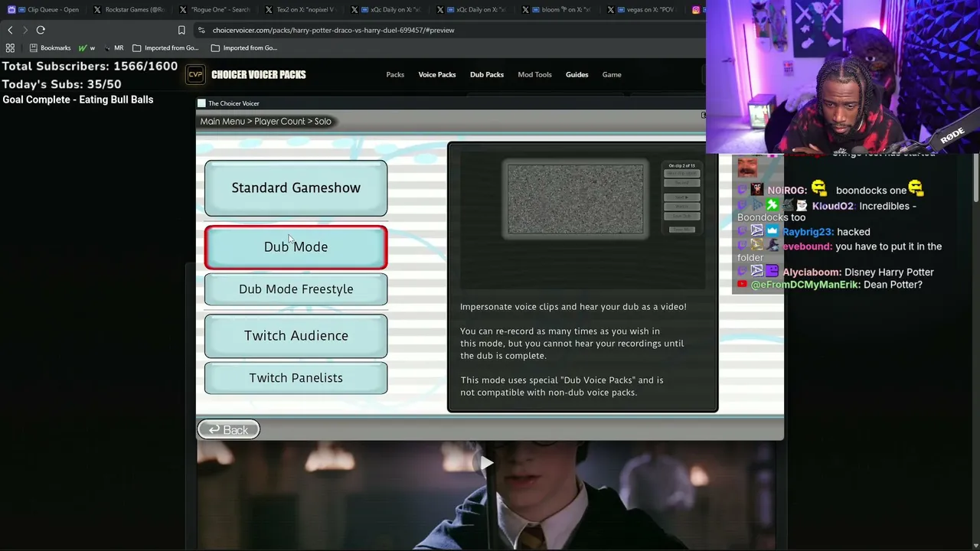Open the second "Imported from Go..." folder

pos(245,47)
